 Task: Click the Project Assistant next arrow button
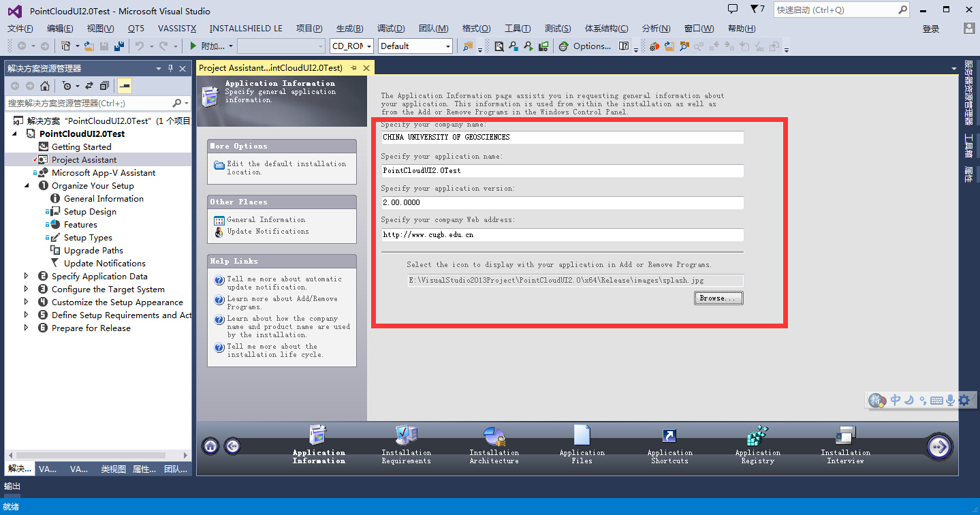[x=940, y=447]
